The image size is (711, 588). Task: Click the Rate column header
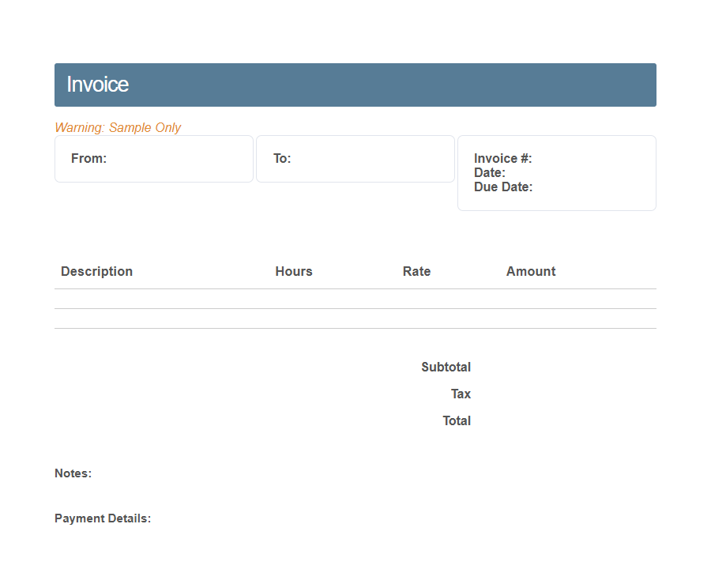(416, 271)
